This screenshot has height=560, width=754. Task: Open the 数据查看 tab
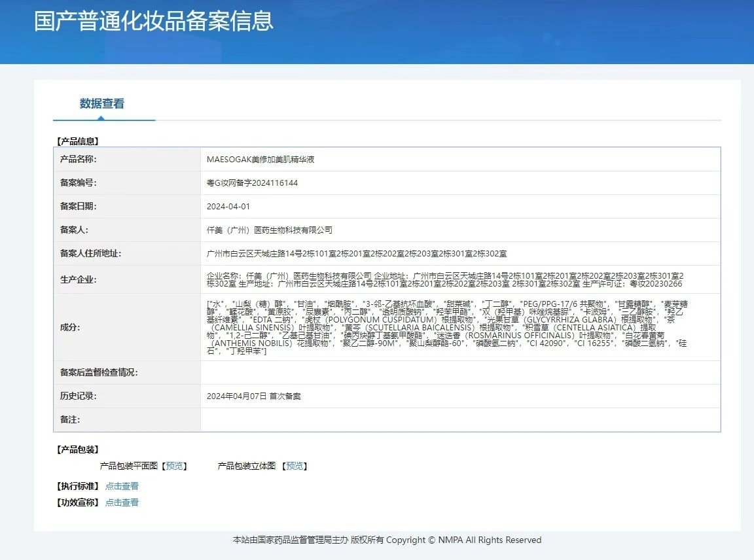click(102, 103)
